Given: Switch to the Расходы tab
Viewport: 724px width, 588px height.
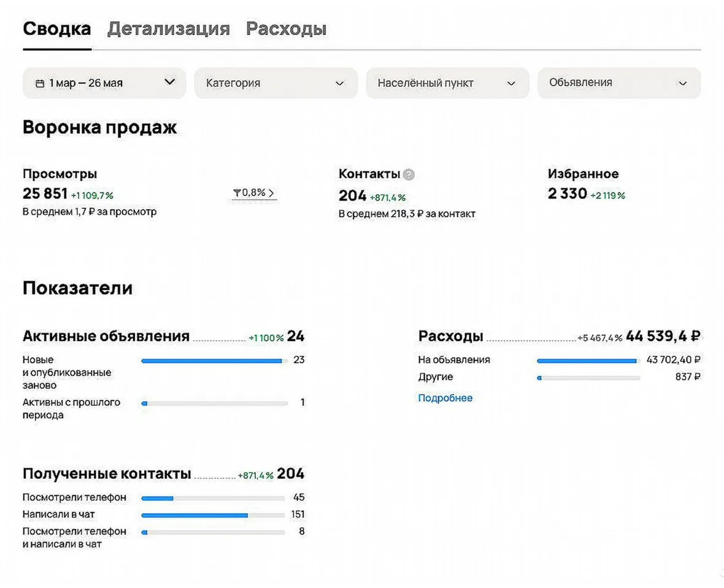Looking at the screenshot, I should (x=287, y=29).
